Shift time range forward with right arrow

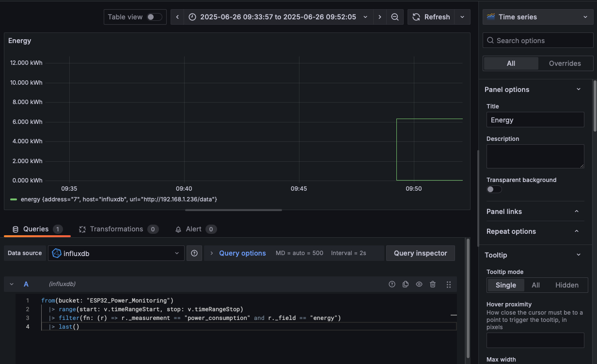[x=380, y=17]
